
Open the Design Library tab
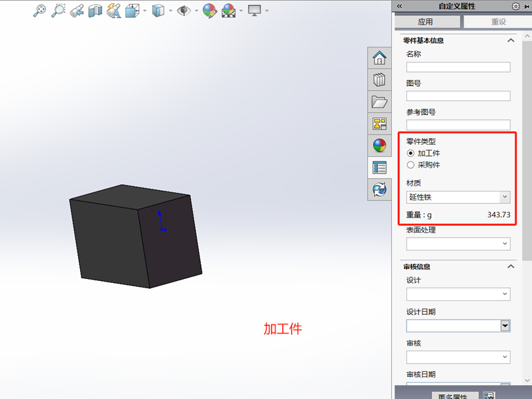379,80
